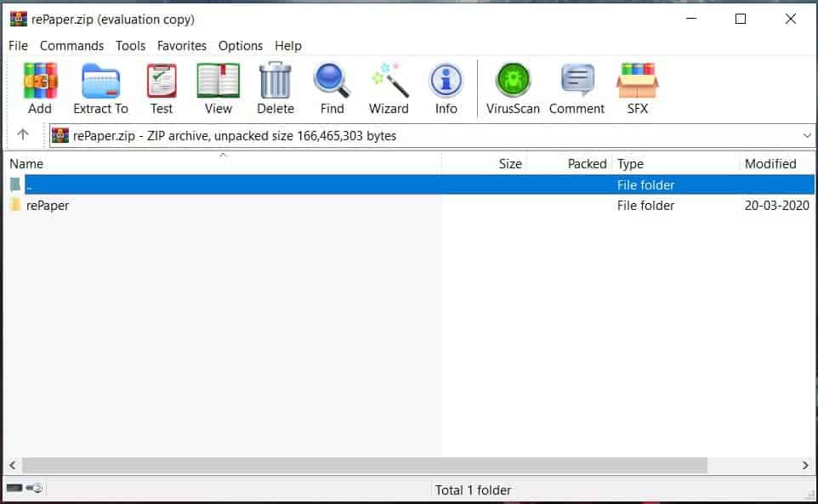Open the View book icon
818x504 pixels.
[x=218, y=81]
